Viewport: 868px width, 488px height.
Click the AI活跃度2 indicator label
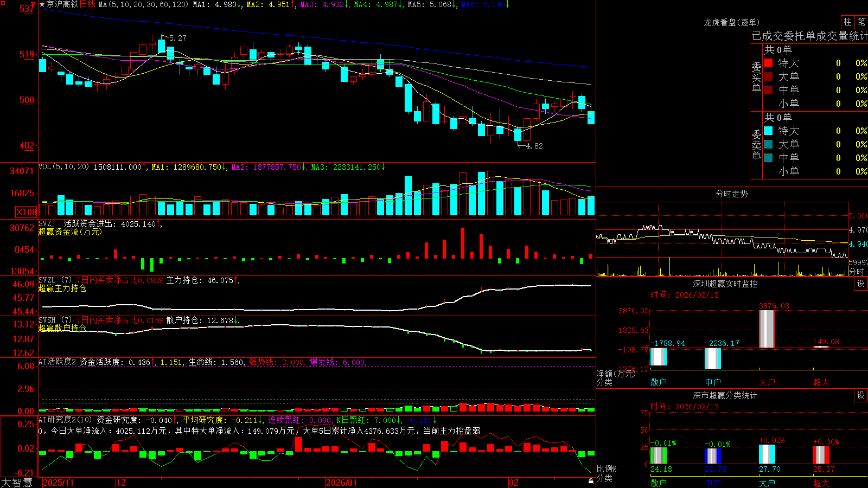point(58,362)
